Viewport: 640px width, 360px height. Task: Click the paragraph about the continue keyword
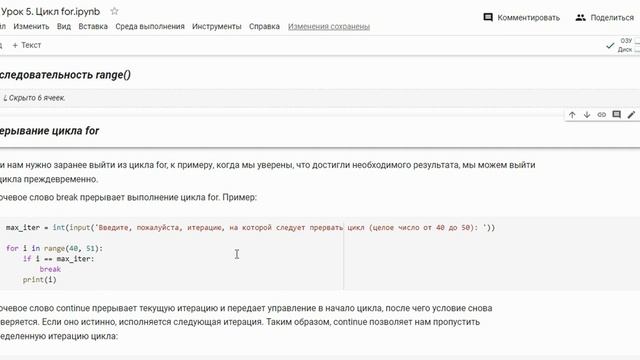coord(246,322)
